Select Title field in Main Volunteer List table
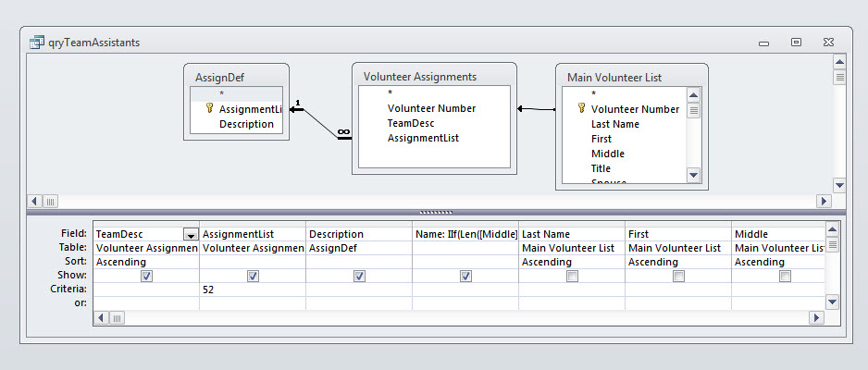Image resolution: width=868 pixels, height=370 pixels. click(625, 168)
